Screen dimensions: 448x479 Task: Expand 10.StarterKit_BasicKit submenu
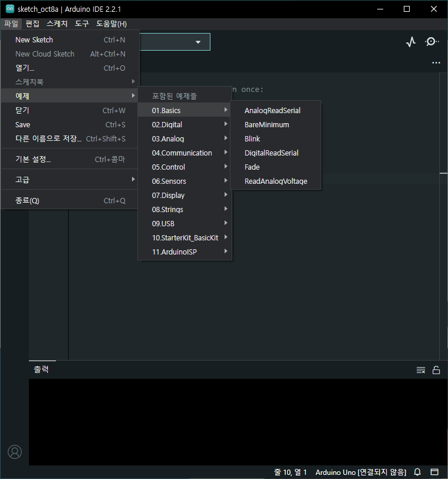click(x=185, y=237)
